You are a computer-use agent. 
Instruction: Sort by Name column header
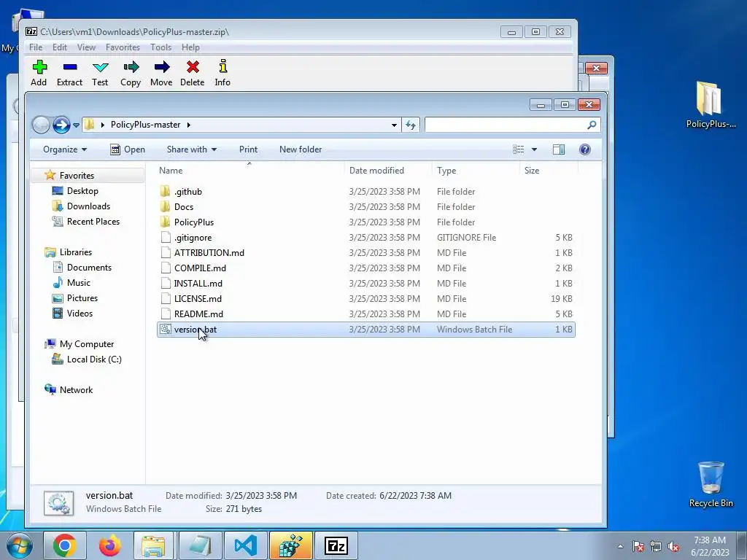(x=250, y=171)
